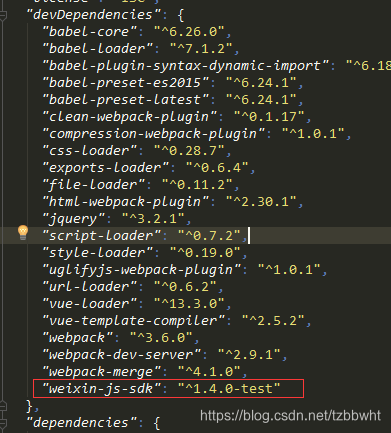Click "babel-plugin-syntax-dynamic-import" key
The height and width of the screenshot is (433, 391).
tap(185, 66)
